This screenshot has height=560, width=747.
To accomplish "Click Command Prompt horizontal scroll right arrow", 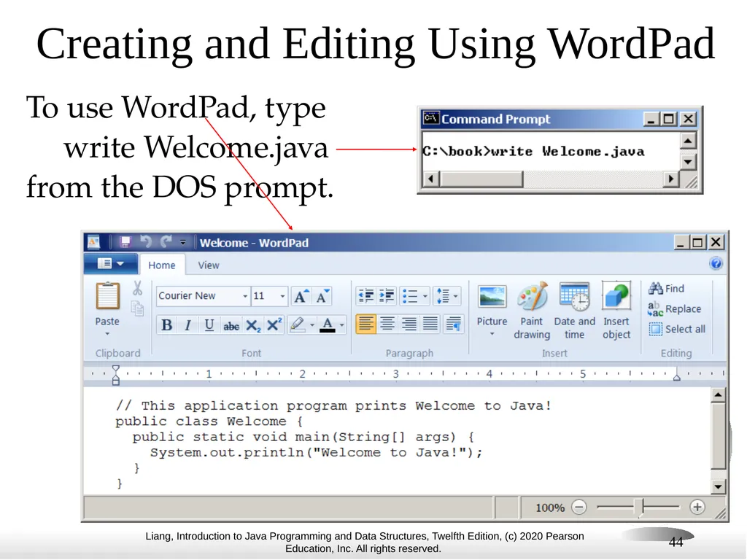I will (x=671, y=179).
